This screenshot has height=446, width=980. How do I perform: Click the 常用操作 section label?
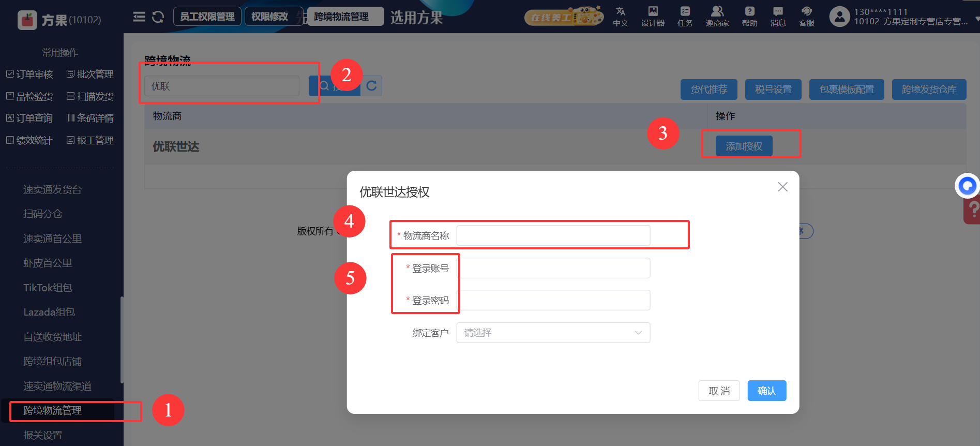(x=60, y=53)
